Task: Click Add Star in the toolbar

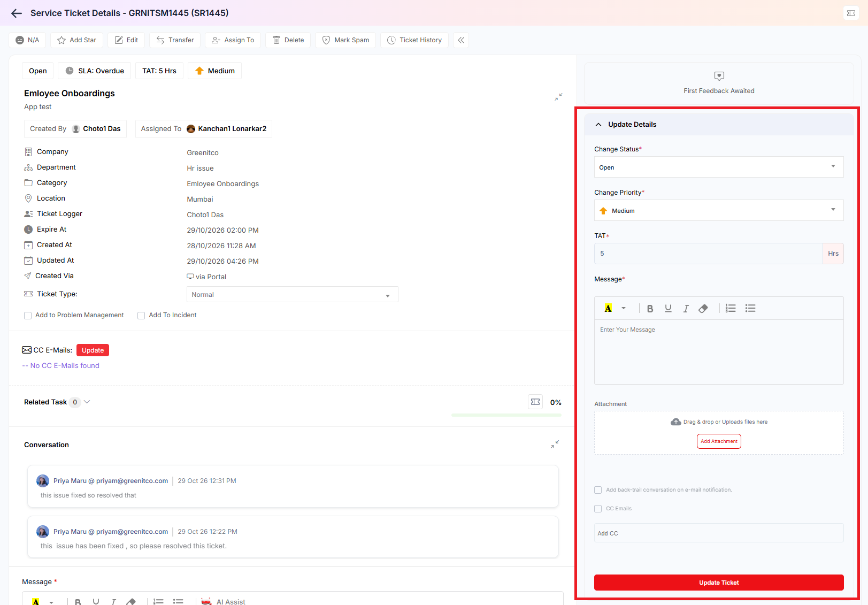Action: 76,40
